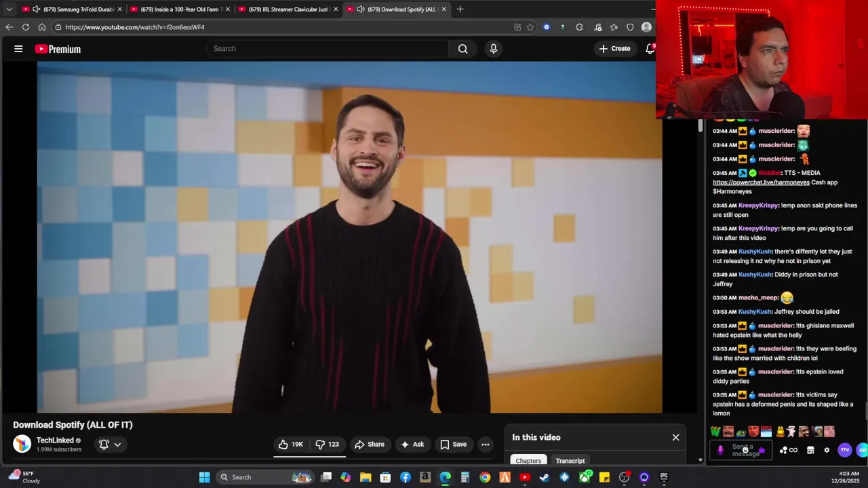
Task: Open the YouTube hamburger guide menu
Action: pyautogui.click(x=18, y=49)
